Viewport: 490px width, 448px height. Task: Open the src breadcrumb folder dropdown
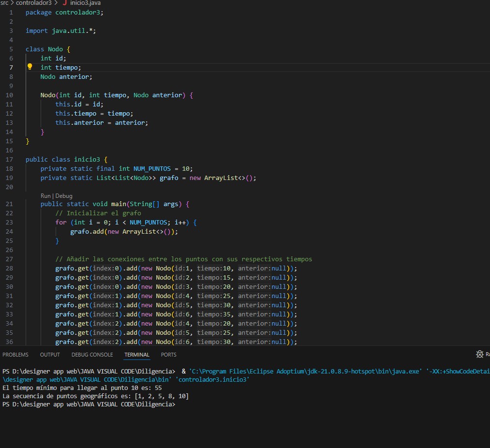(x=4, y=3)
